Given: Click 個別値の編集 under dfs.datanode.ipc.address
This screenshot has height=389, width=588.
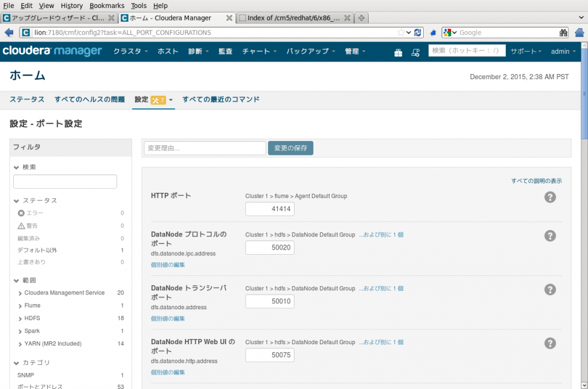Looking at the screenshot, I should pos(168,265).
